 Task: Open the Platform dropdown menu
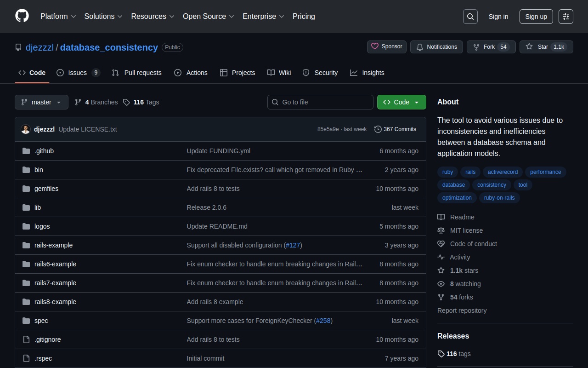click(x=57, y=16)
